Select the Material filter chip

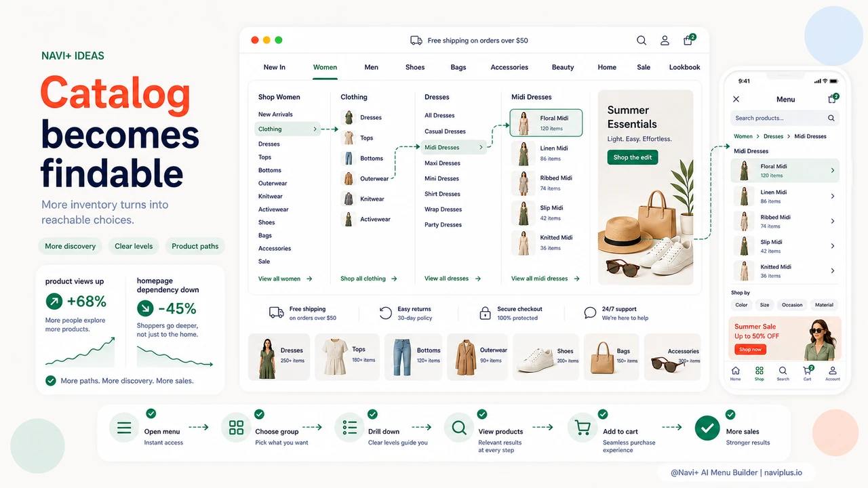click(x=824, y=305)
